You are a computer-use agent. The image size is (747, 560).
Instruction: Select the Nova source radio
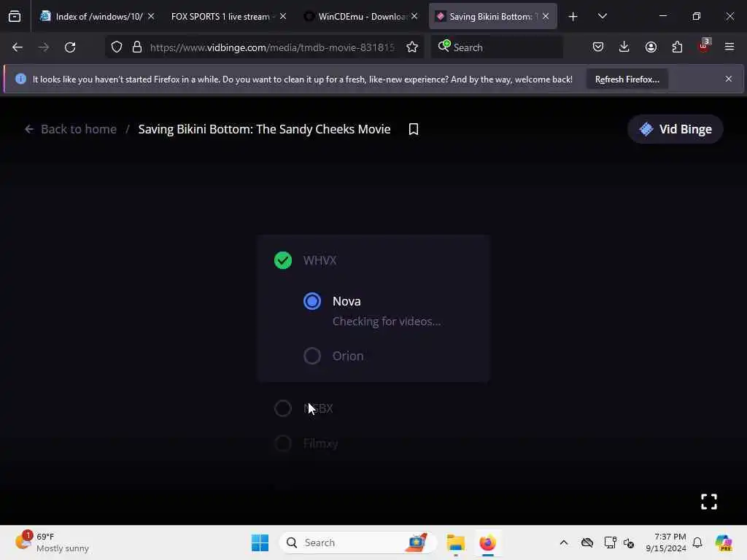tap(312, 301)
